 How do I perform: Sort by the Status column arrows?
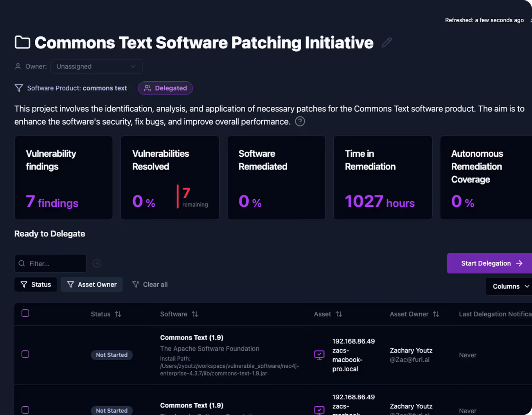pos(118,314)
